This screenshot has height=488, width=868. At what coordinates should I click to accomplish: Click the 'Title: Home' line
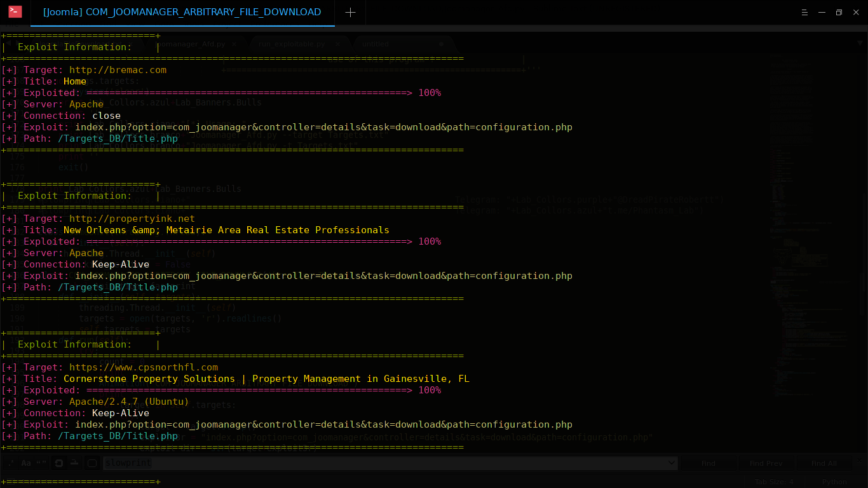click(44, 81)
